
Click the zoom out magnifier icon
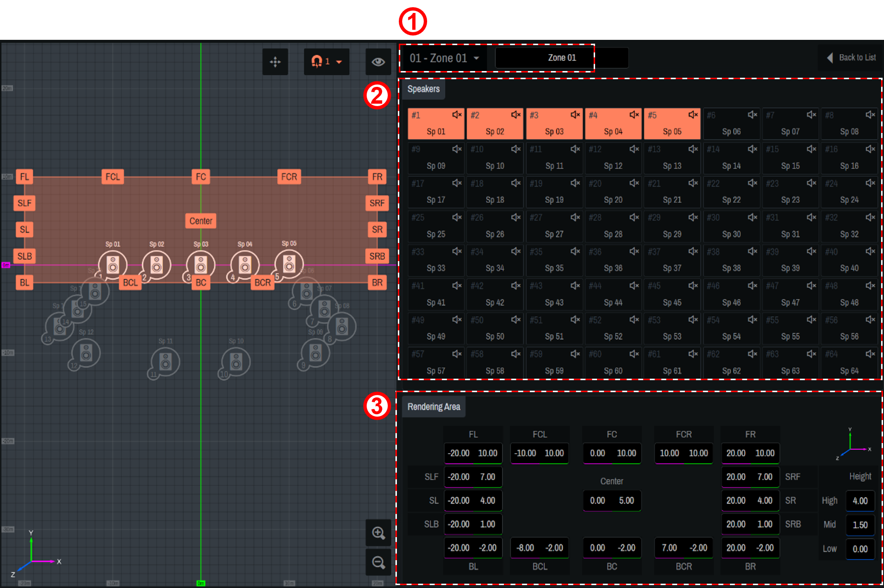coord(378,563)
